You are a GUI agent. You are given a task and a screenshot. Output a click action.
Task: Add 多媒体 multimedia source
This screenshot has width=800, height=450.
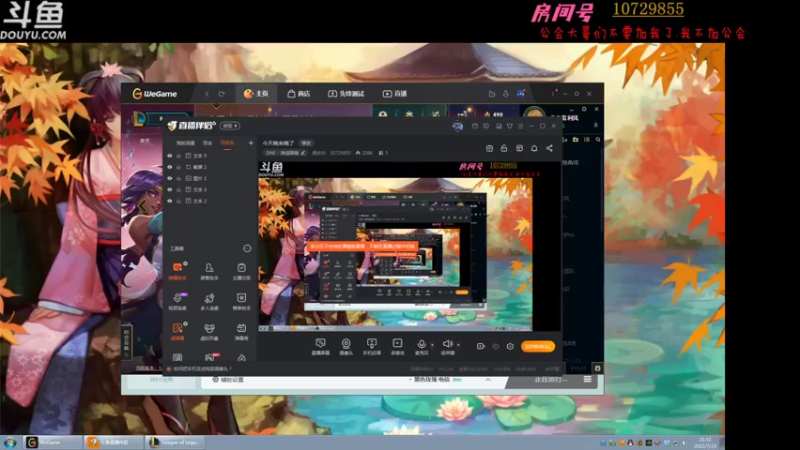[x=397, y=346]
